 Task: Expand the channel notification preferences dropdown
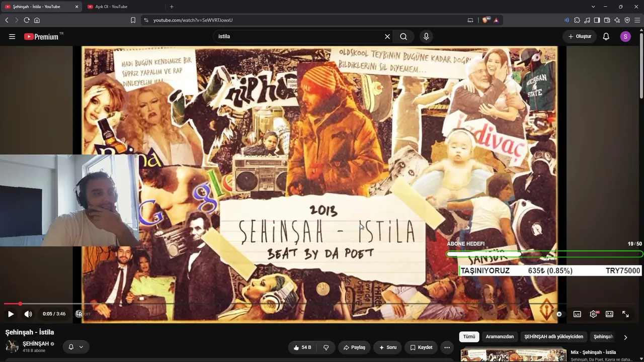(76, 347)
